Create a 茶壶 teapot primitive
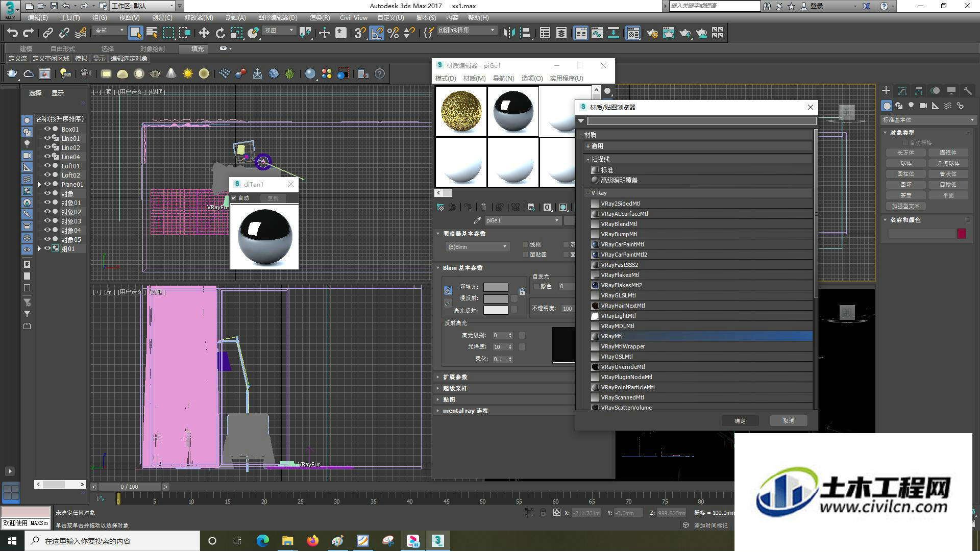 tap(906, 195)
